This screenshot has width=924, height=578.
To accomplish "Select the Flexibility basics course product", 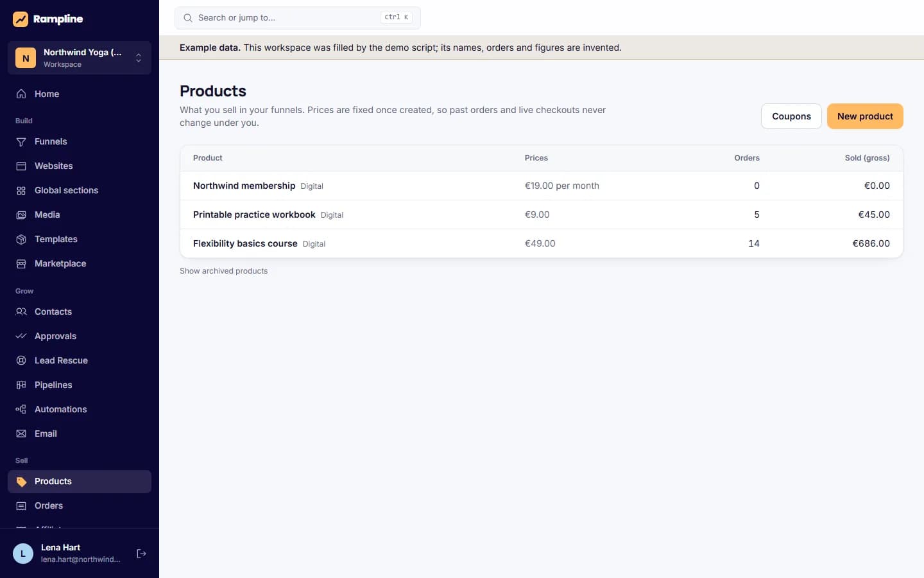I will [x=245, y=243].
